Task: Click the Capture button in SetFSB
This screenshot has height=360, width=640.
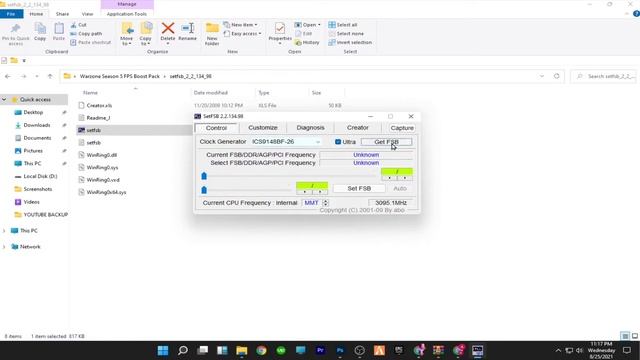Action: click(402, 128)
